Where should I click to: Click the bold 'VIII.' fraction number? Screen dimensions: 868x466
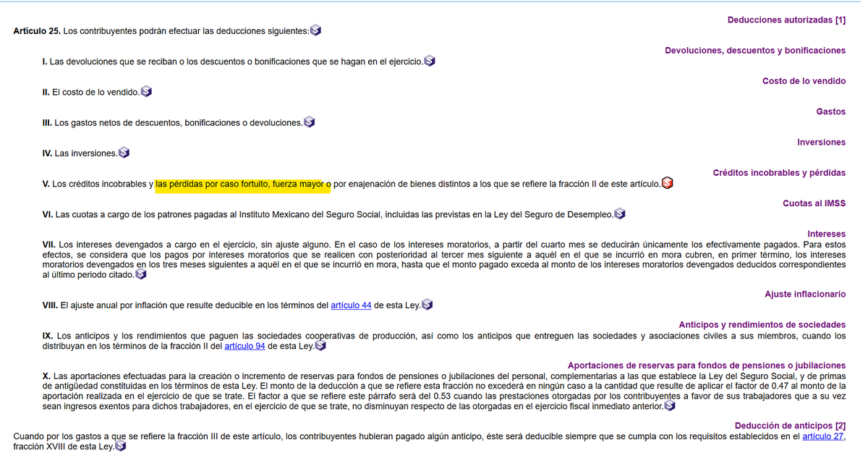pos(51,305)
